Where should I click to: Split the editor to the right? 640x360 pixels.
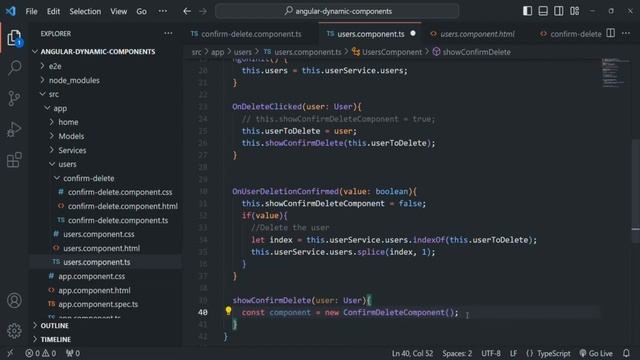pos(611,33)
